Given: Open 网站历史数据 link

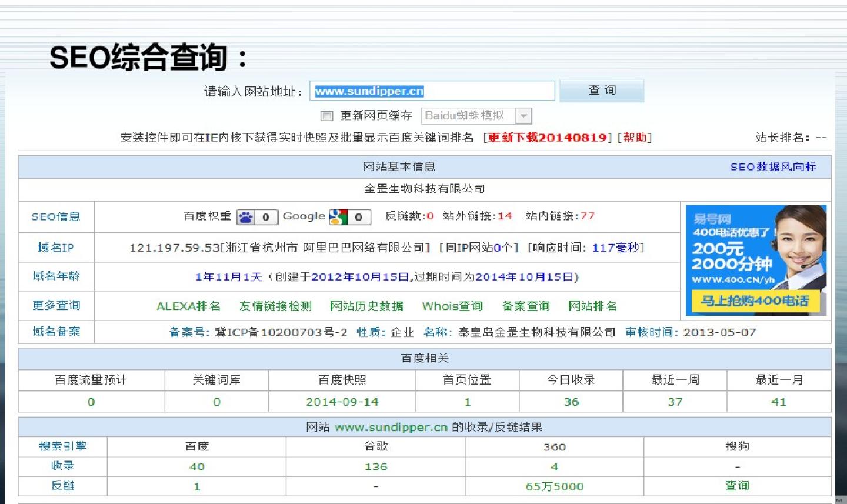Looking at the screenshot, I should (x=366, y=306).
